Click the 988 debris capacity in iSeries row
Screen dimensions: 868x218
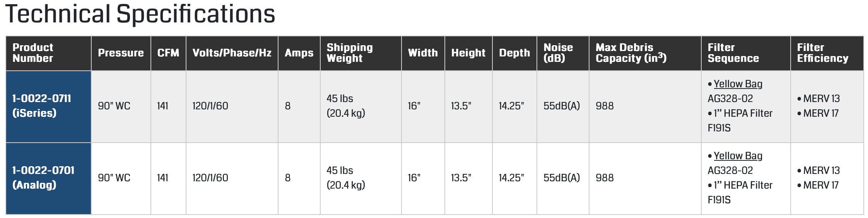pyautogui.click(x=605, y=106)
